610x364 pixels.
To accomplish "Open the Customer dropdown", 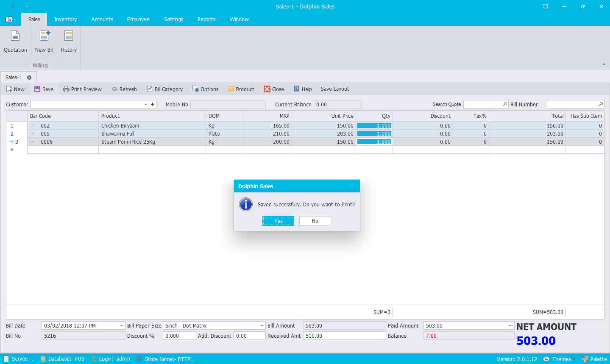I will click(146, 104).
